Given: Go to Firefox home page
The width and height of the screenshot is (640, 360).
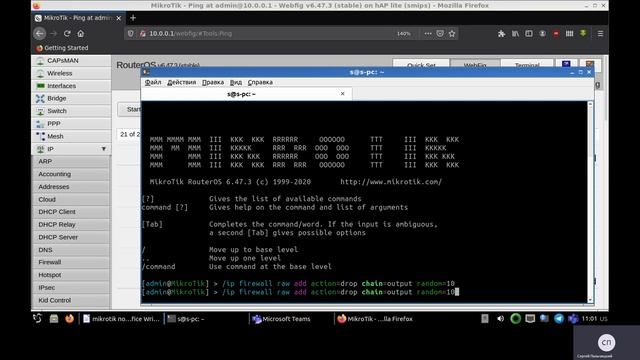Looking at the screenshot, I should 81,33.
